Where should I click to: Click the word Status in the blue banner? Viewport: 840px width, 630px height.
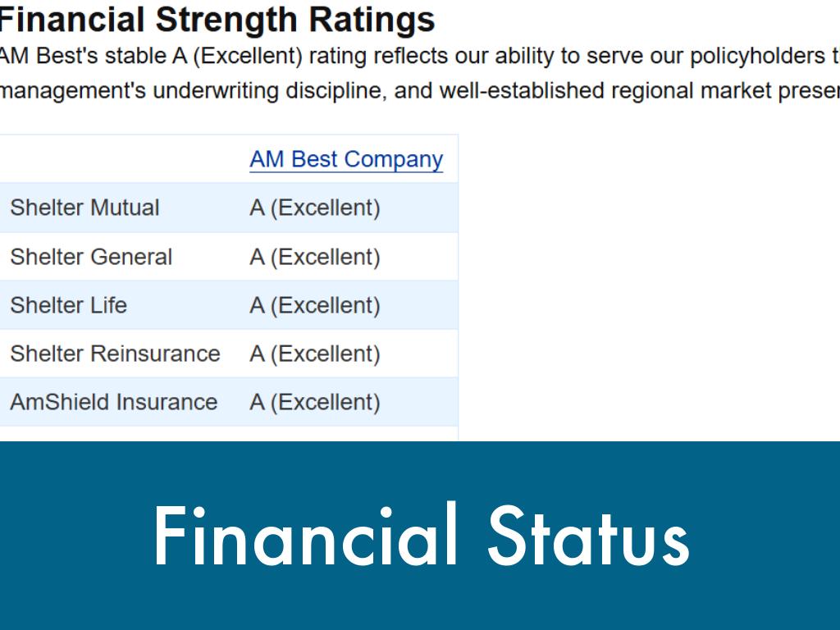tap(587, 536)
